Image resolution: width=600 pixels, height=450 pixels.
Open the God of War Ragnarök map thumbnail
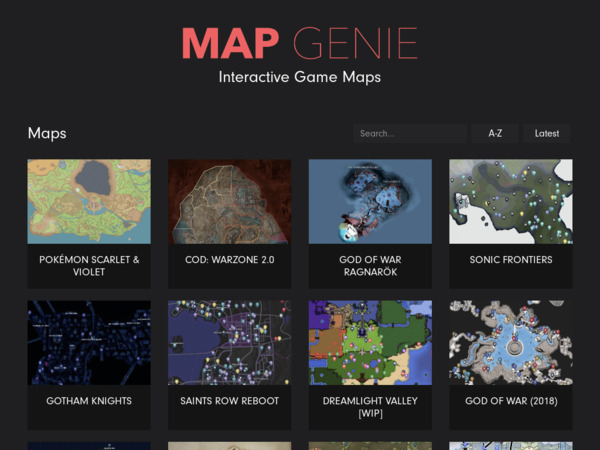tap(370, 202)
